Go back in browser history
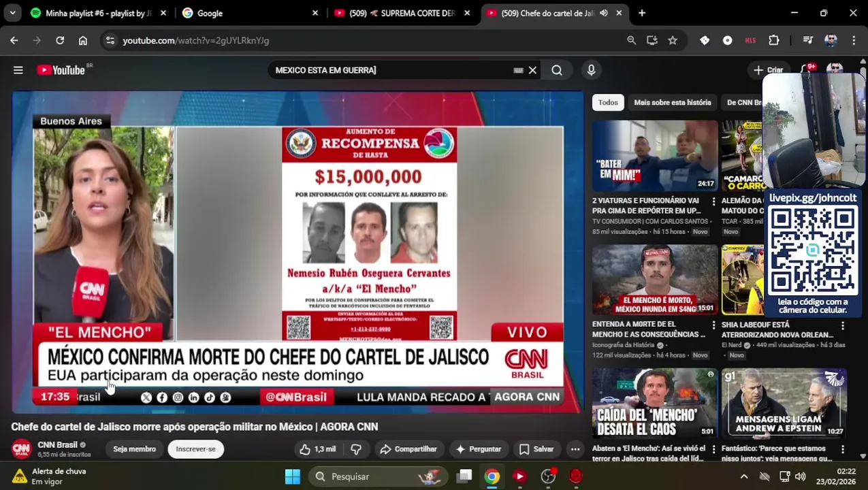This screenshot has height=490, width=868. click(14, 41)
